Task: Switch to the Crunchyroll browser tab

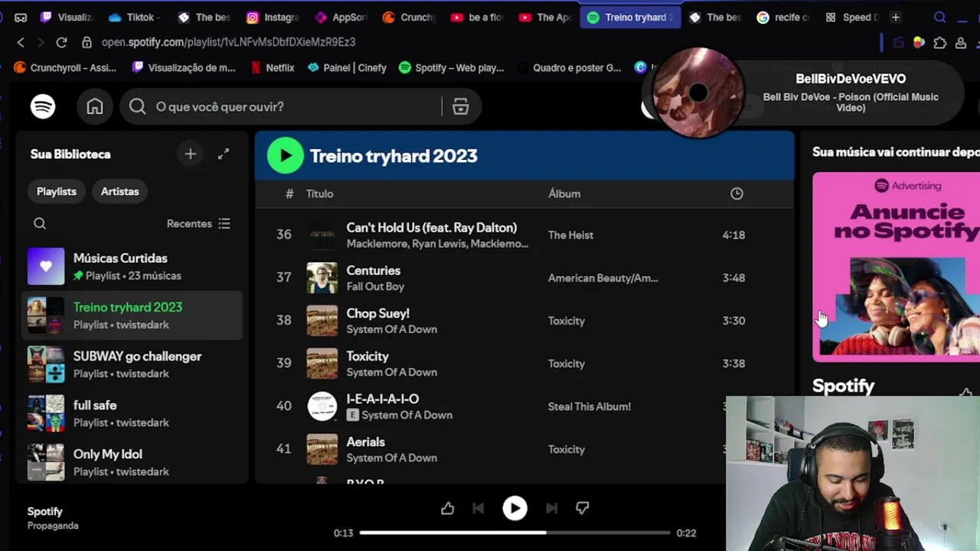Action: [410, 17]
